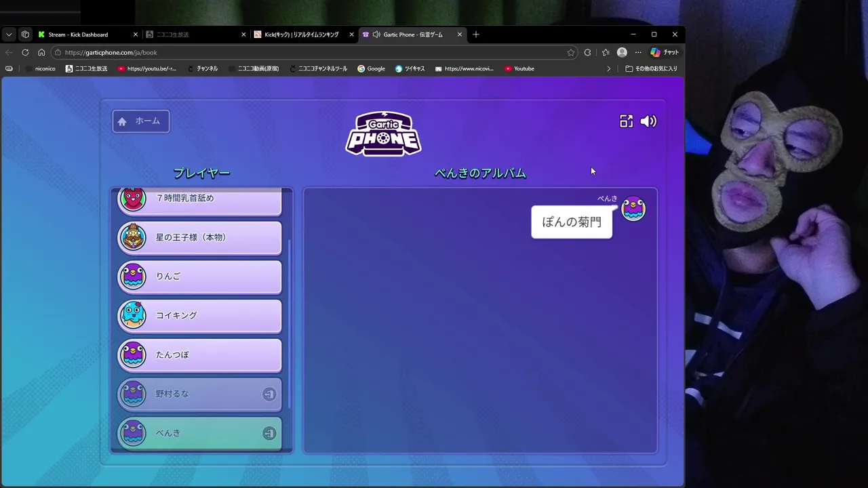The height and width of the screenshot is (488, 868).
Task: Close the ニコニコ生放送 tab
Action: 243,35
